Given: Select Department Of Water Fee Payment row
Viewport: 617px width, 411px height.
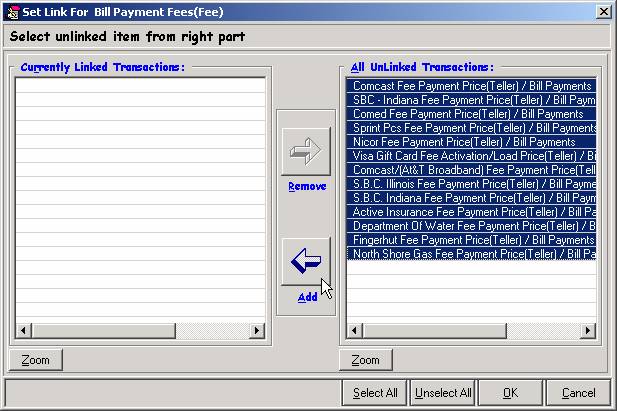Looking at the screenshot, I should tap(471, 226).
